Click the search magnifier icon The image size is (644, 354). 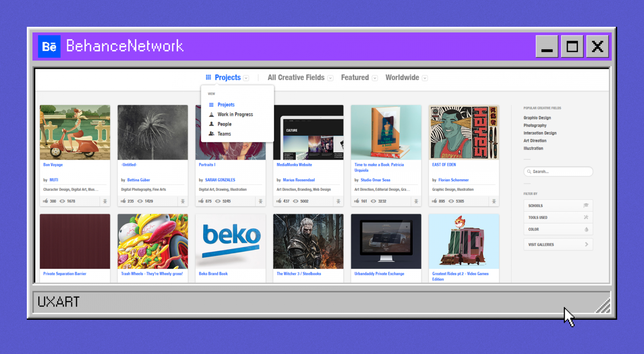(529, 172)
